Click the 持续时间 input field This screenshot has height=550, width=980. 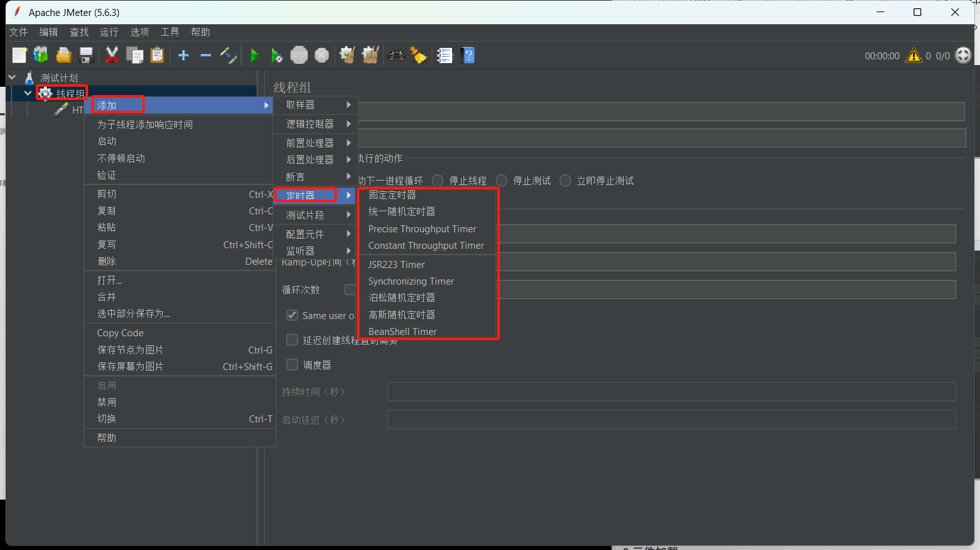pos(671,392)
